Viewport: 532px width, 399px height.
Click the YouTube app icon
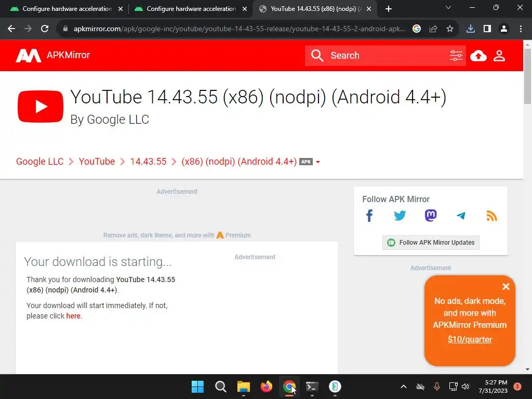tap(41, 106)
